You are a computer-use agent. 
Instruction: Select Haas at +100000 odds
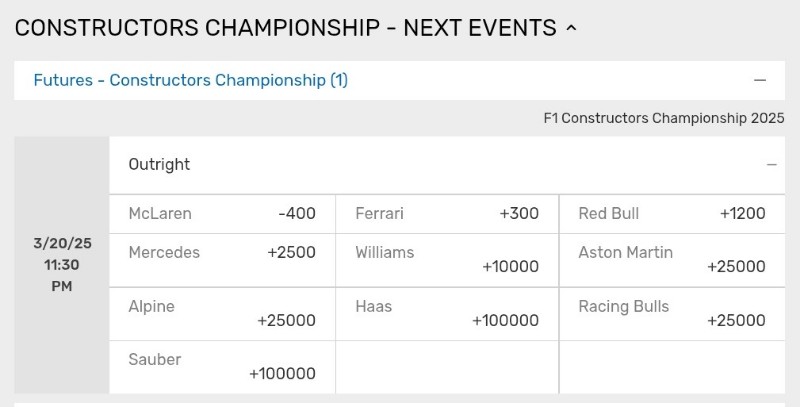pyautogui.click(x=447, y=314)
